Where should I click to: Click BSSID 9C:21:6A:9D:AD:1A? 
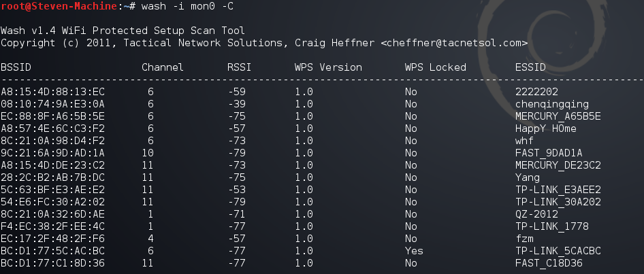tap(53, 153)
